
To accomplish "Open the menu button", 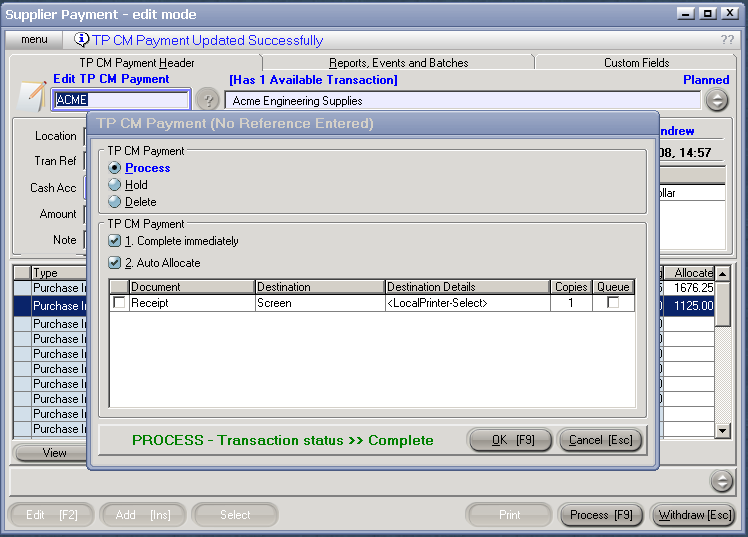I will point(34,40).
